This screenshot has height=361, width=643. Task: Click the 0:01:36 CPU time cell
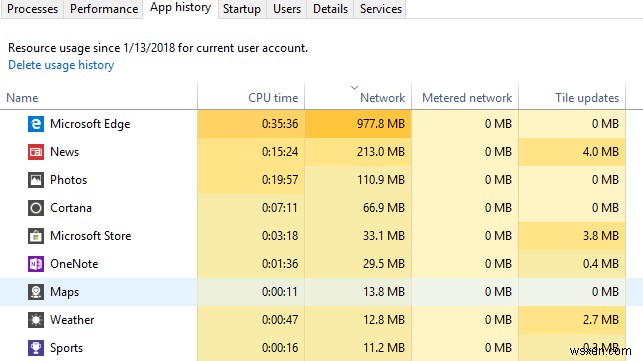[251, 264]
